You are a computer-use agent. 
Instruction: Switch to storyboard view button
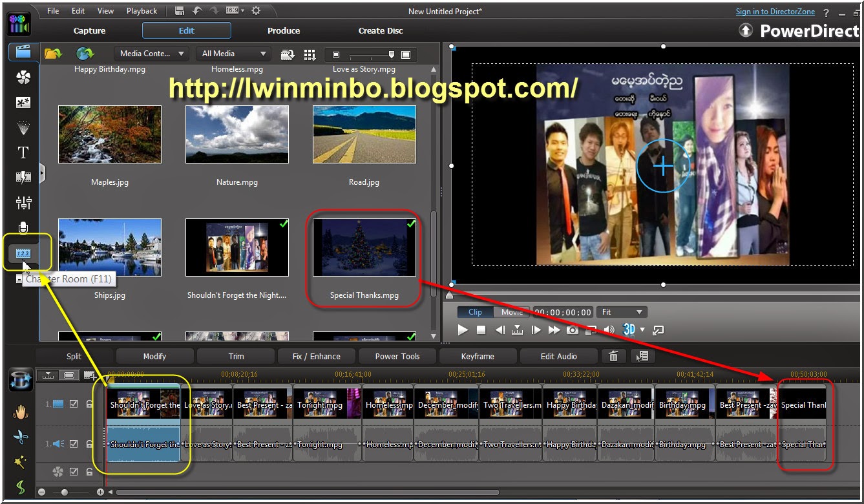pos(69,375)
